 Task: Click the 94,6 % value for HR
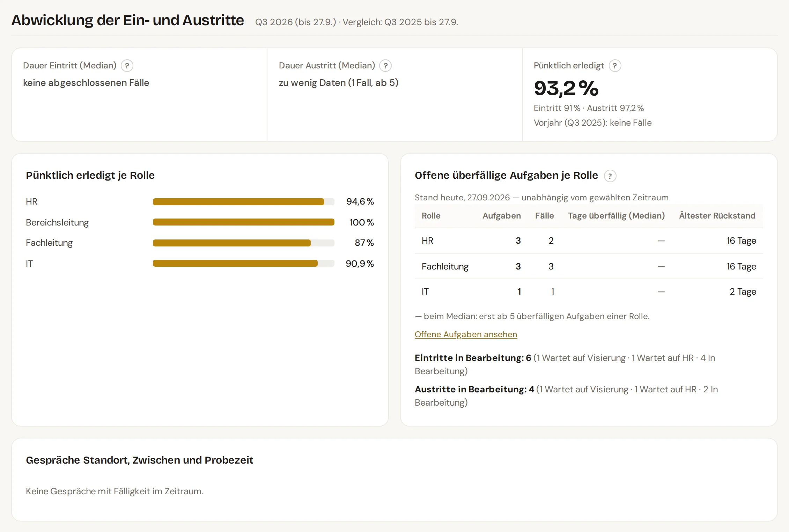pos(360,202)
